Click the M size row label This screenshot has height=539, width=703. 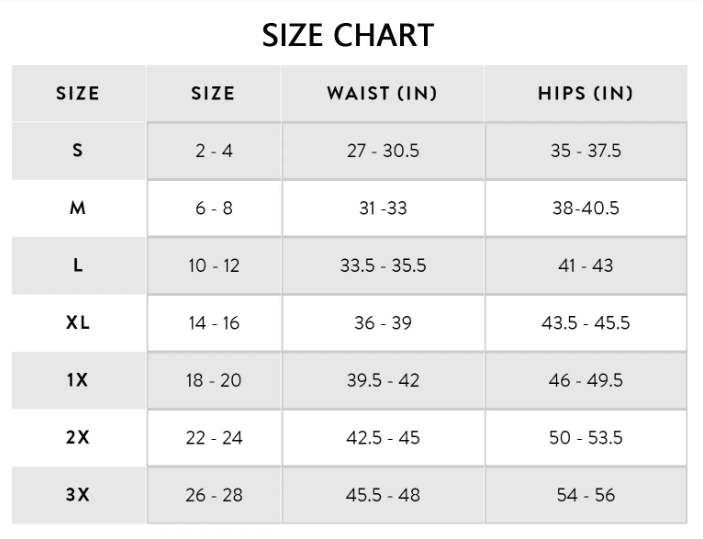point(78,208)
